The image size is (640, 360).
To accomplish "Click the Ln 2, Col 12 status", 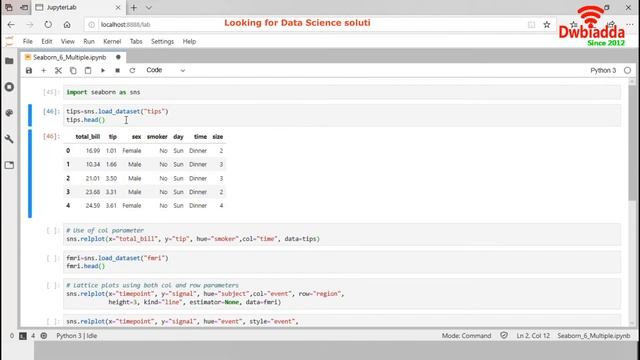I will (x=533, y=336).
